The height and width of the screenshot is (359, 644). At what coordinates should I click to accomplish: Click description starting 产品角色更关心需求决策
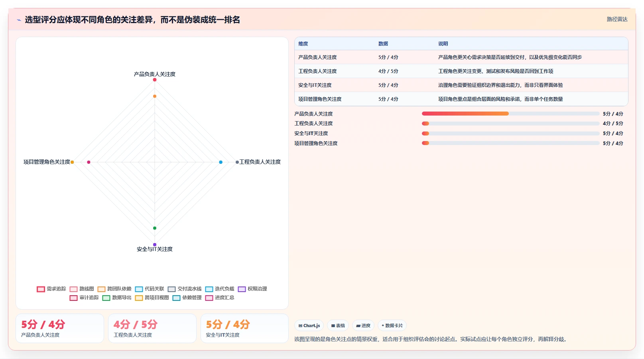(510, 57)
